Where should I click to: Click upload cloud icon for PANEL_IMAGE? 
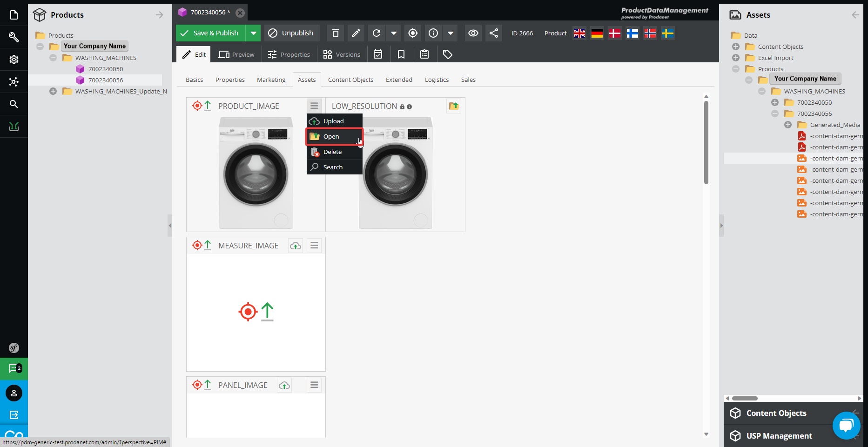click(x=284, y=385)
